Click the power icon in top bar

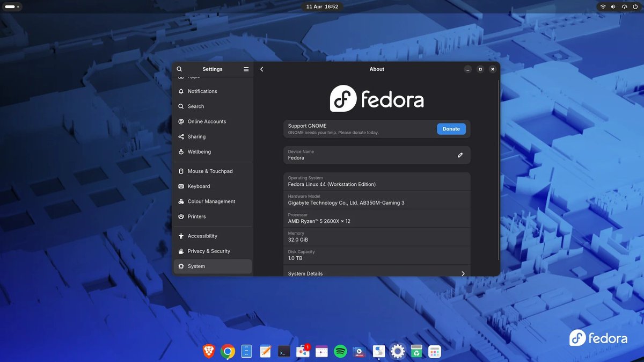coord(634,6)
